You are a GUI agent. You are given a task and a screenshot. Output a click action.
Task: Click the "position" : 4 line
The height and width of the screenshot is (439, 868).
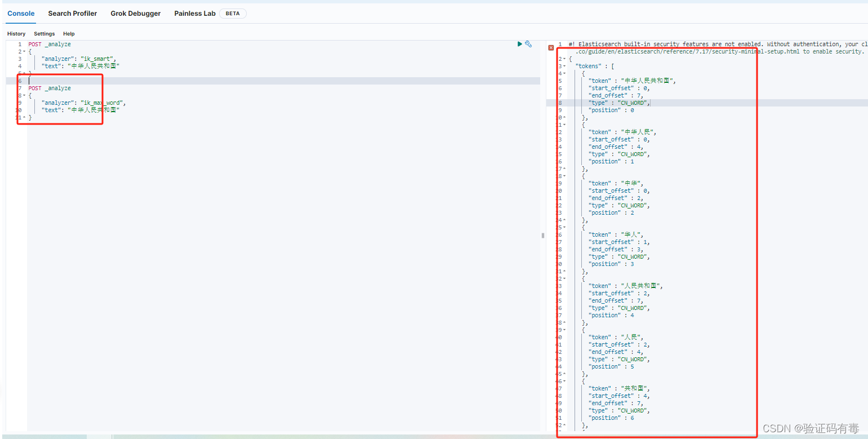point(611,315)
